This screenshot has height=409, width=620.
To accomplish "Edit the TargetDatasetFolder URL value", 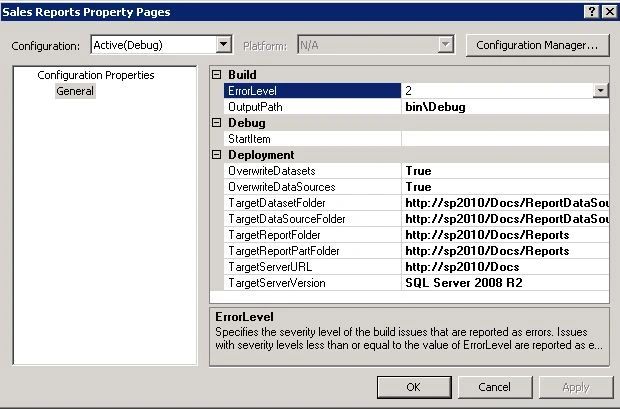I will pyautogui.click(x=505, y=203).
